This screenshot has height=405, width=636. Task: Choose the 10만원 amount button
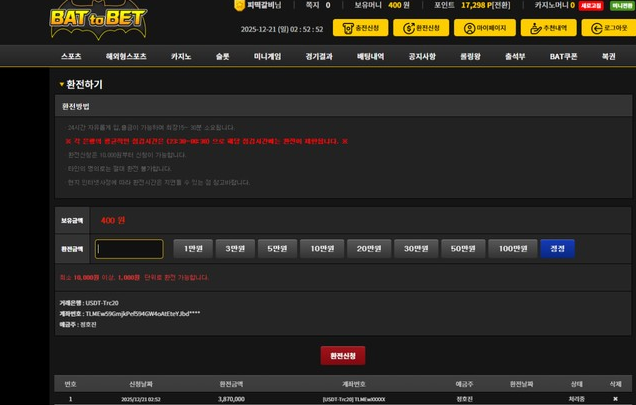pyautogui.click(x=323, y=249)
